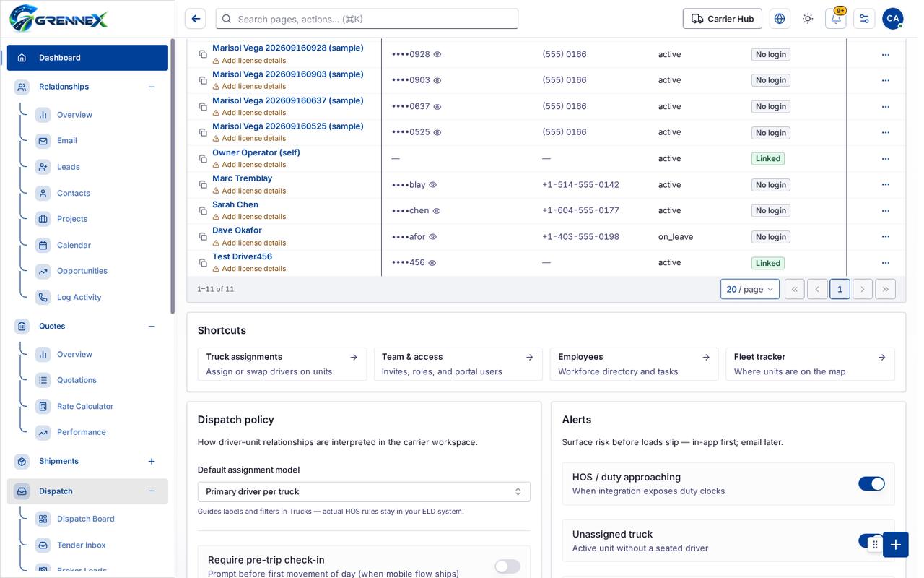This screenshot has height=578, width=924.
Task: Open row actions for Dave Okafor
Action: tap(886, 237)
